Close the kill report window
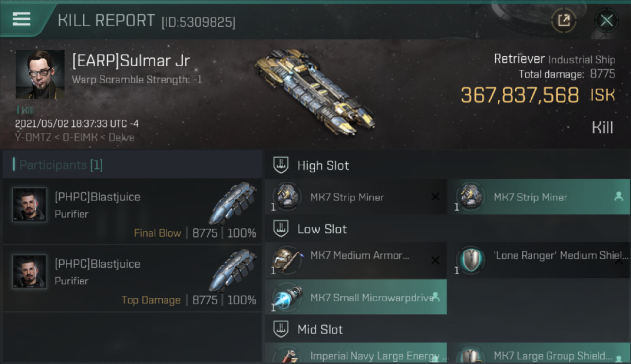This screenshot has height=364, width=631. 606,20
